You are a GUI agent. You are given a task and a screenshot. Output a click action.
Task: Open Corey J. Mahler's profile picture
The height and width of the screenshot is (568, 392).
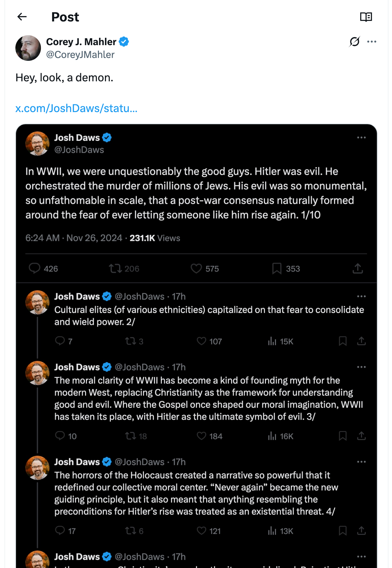tap(28, 48)
